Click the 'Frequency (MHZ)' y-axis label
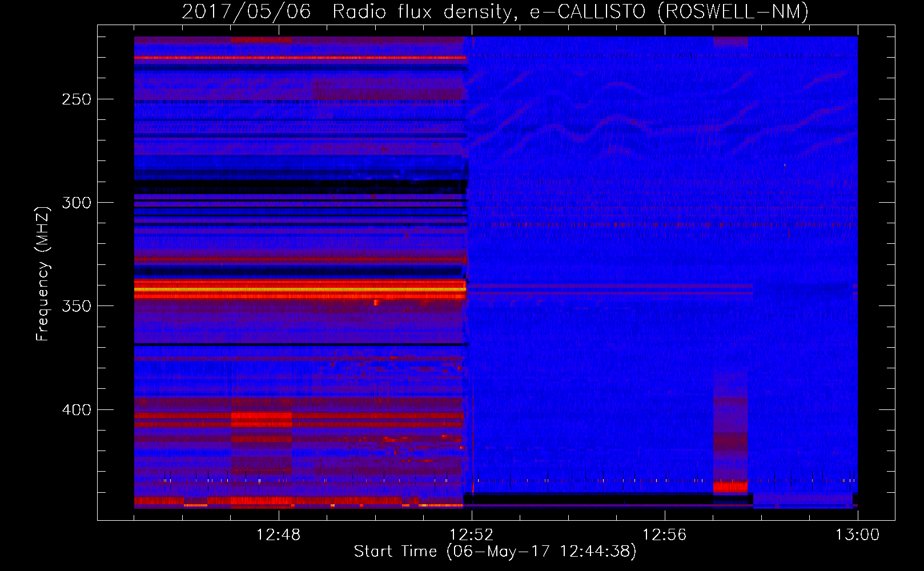 pyautogui.click(x=43, y=274)
